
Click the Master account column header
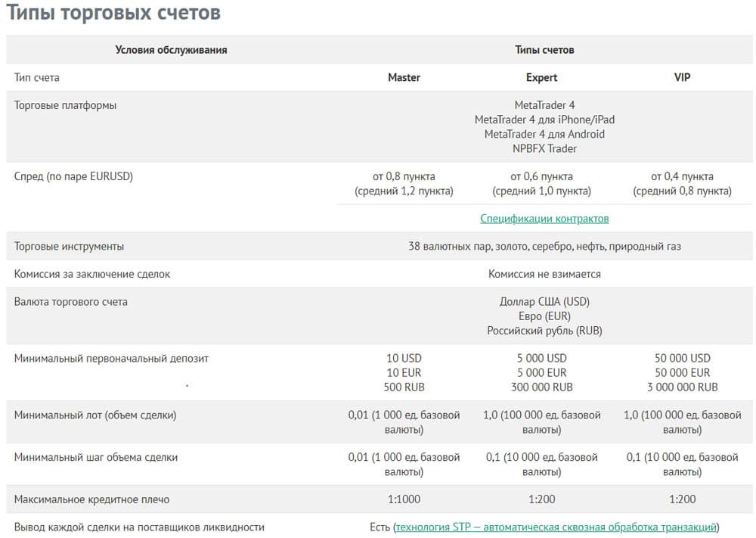click(x=404, y=77)
